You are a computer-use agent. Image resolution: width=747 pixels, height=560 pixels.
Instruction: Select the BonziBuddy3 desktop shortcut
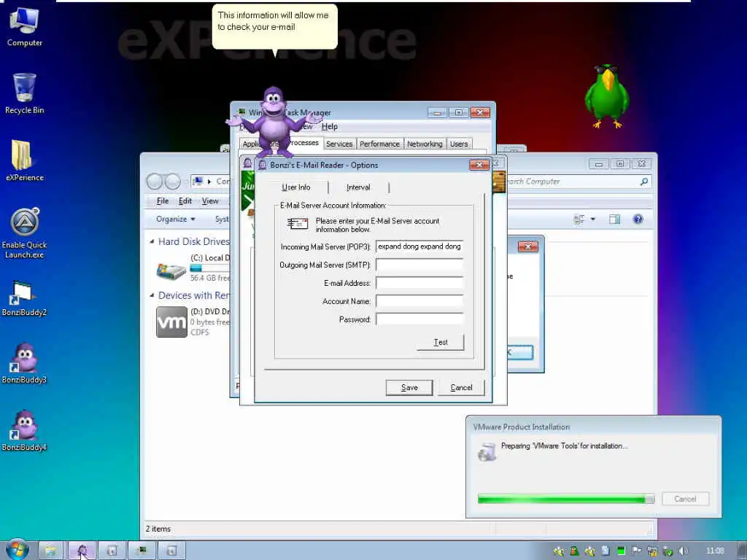(24, 363)
